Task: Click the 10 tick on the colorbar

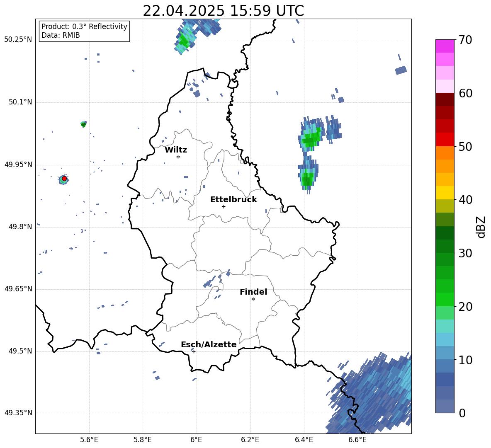Action: tap(465, 360)
